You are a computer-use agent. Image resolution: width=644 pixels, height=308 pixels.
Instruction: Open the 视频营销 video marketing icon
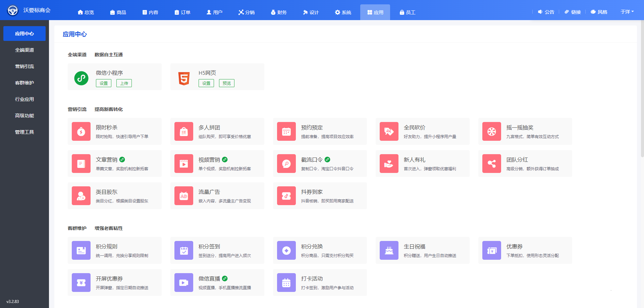point(184,164)
